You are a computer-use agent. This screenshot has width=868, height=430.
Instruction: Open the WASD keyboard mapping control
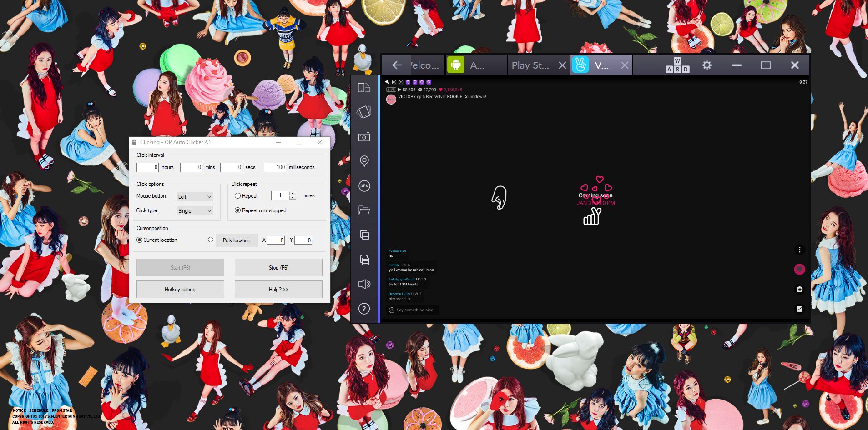coord(677,65)
